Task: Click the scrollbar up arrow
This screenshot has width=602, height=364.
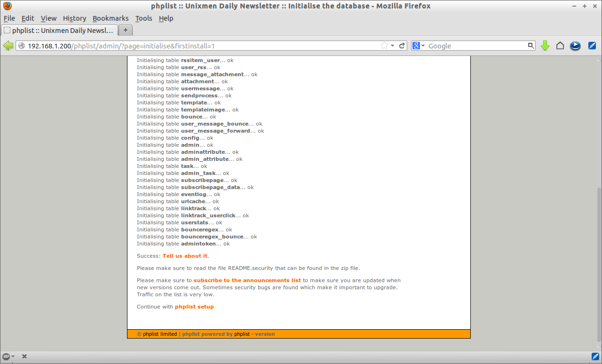Action: click(599, 60)
